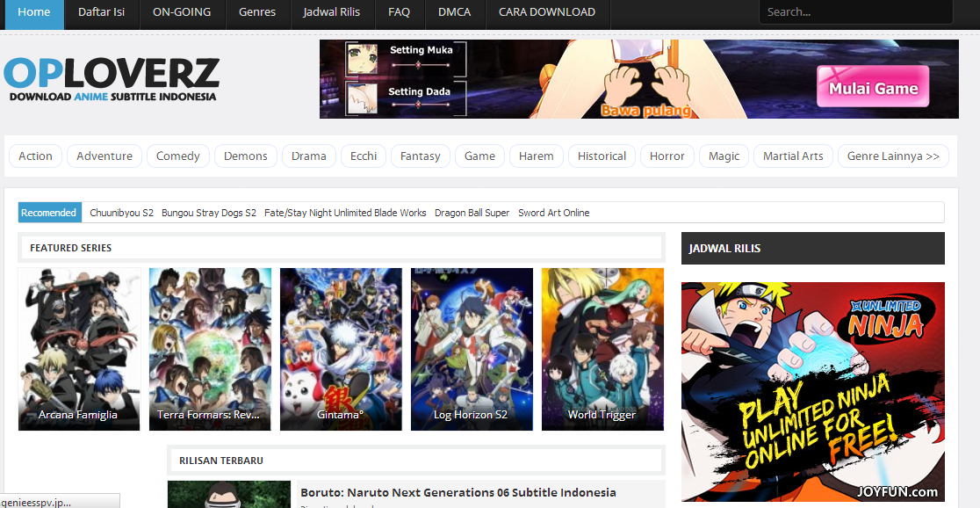Click into the Search field
Image resolution: width=980 pixels, height=508 pixels.
pyautogui.click(x=855, y=12)
